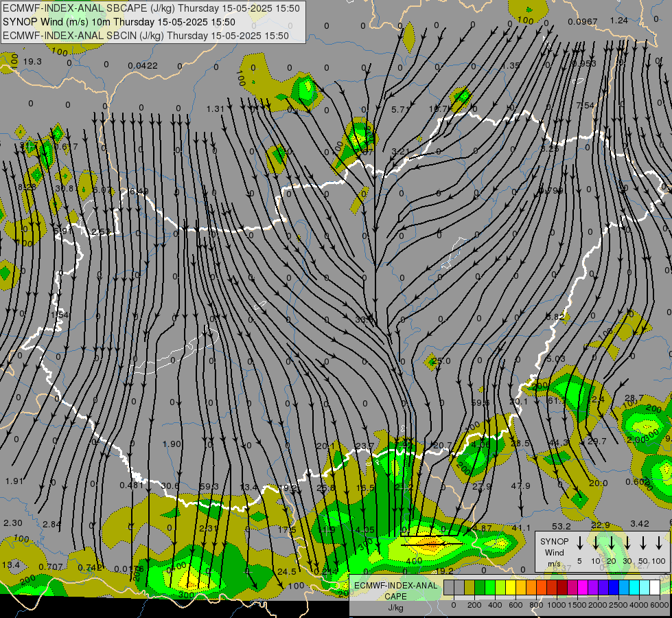Screen dimensions: 672x618
Task: Click the map value 41.1
Action: coord(521,528)
